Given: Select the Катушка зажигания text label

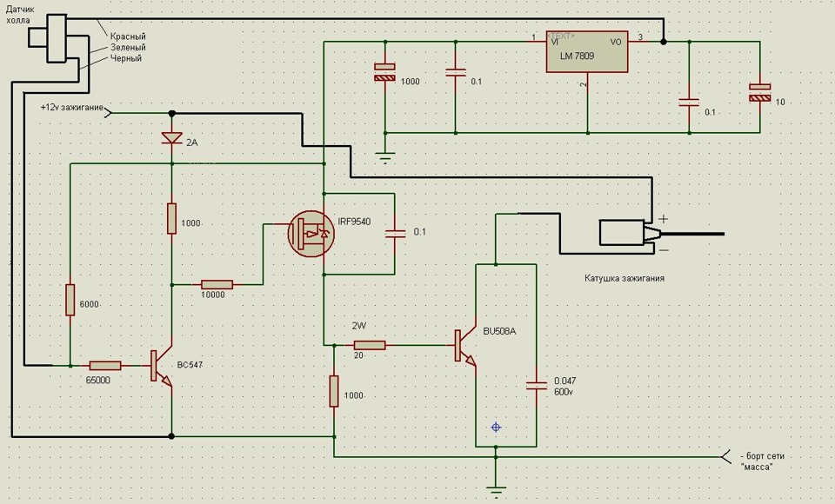Looking at the screenshot, I should [x=625, y=278].
